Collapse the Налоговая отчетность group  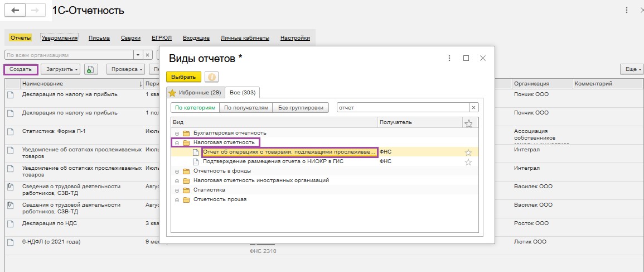coord(177,143)
